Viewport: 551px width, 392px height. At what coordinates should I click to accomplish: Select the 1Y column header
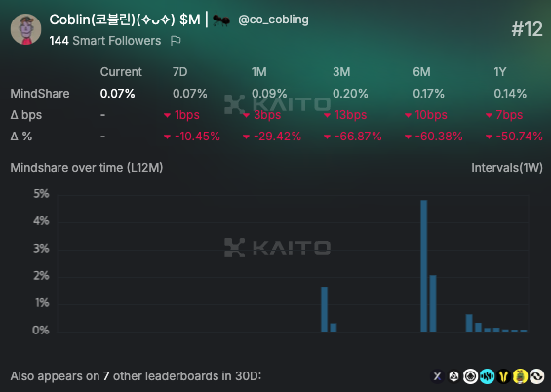[x=500, y=72]
